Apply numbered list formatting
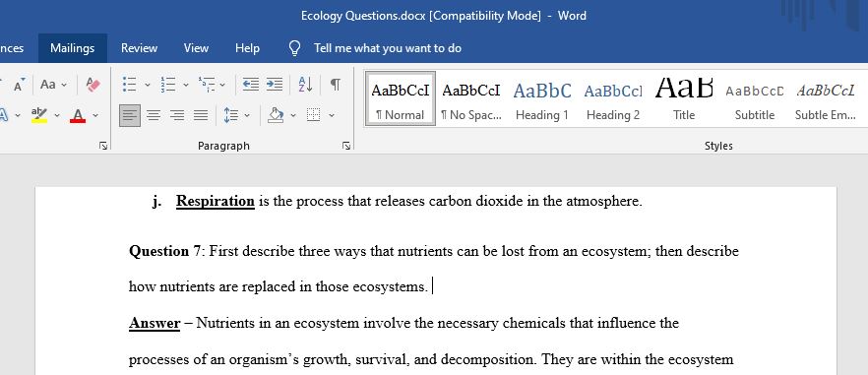868x375 pixels. click(168, 85)
